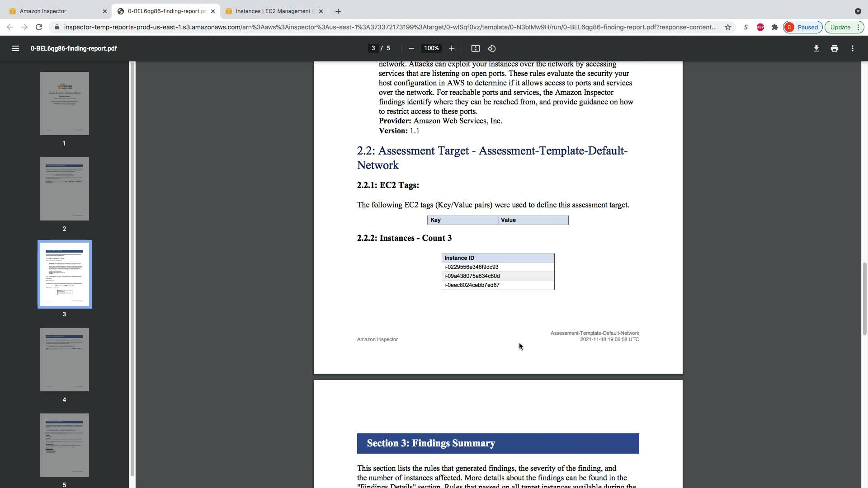Open a new browser tab
868x488 pixels.
338,11
